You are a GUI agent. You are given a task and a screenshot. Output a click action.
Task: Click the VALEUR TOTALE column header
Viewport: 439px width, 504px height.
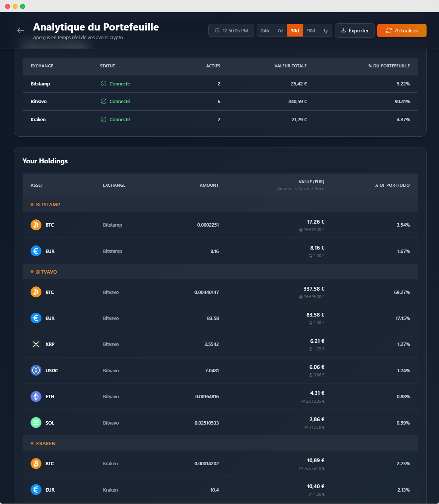point(291,66)
